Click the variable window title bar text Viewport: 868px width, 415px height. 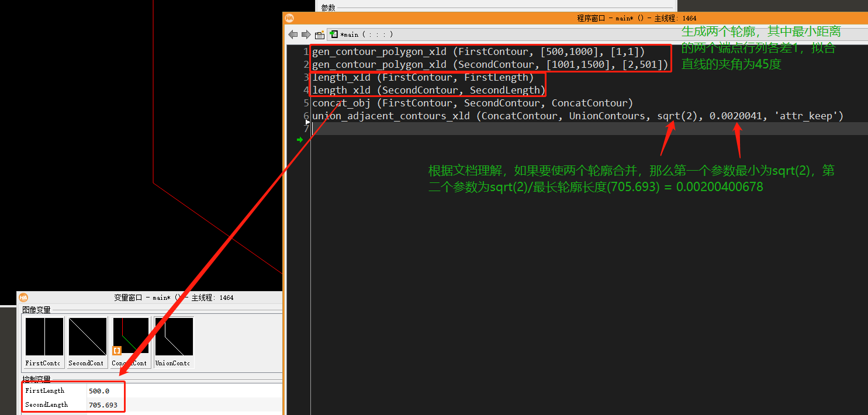coord(174,298)
